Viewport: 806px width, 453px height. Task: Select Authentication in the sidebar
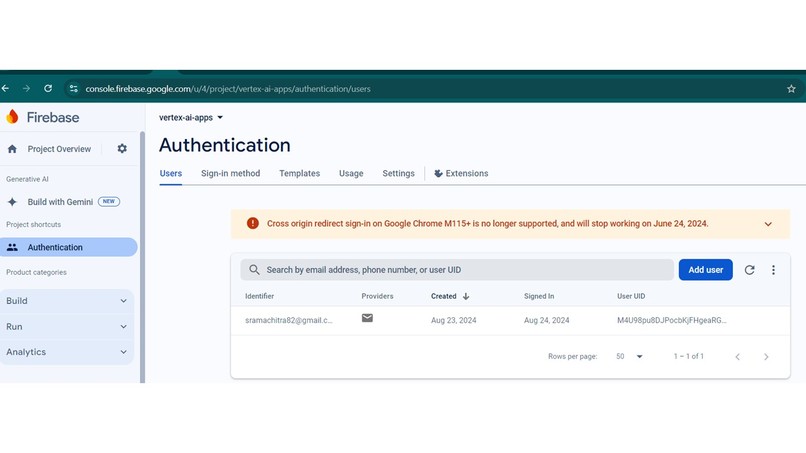point(69,247)
